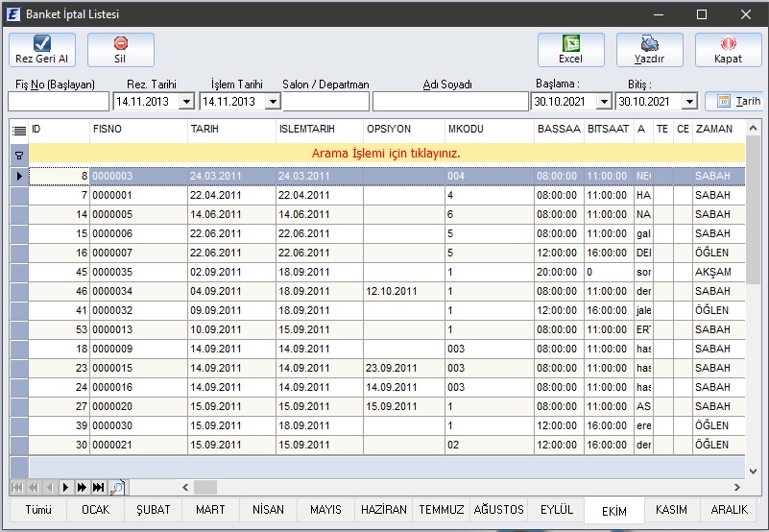The height and width of the screenshot is (532, 769).
Task: Export the list with the Excel button
Action: [x=570, y=49]
